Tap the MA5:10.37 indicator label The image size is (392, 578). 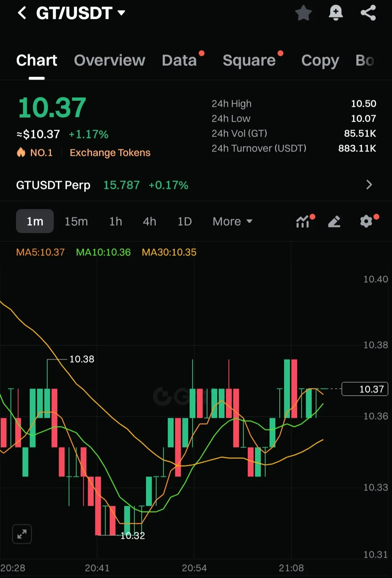click(x=40, y=252)
